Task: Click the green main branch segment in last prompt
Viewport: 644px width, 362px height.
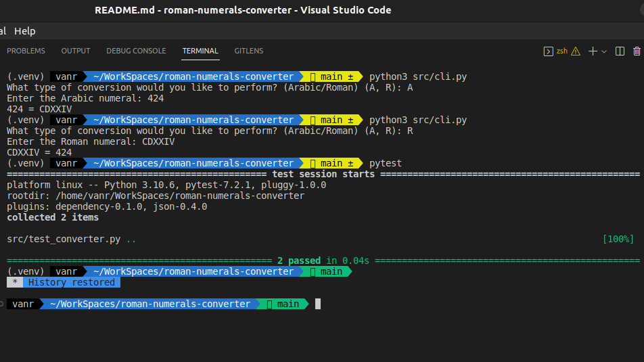Action: click(x=284, y=304)
